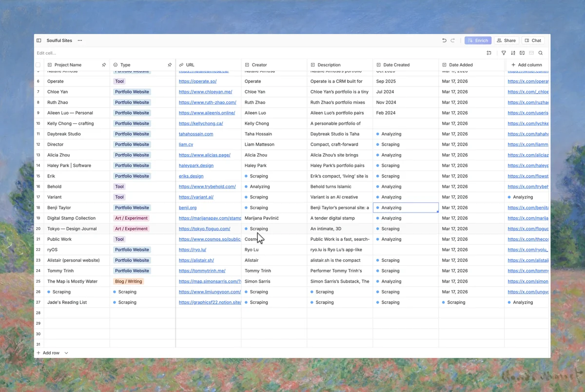Open the benji.org link
585x392 pixels.
pos(188,208)
